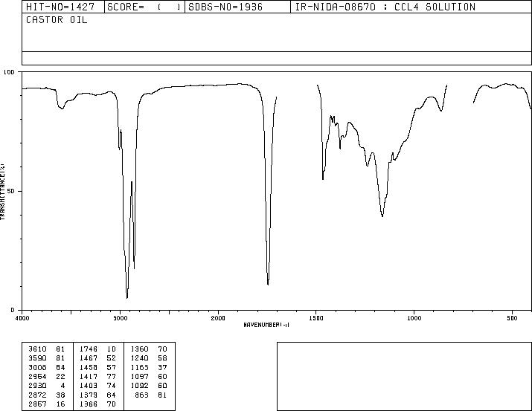Click the CASTOR OIL compound name
This screenshot has height=411, width=532.
click(57, 20)
